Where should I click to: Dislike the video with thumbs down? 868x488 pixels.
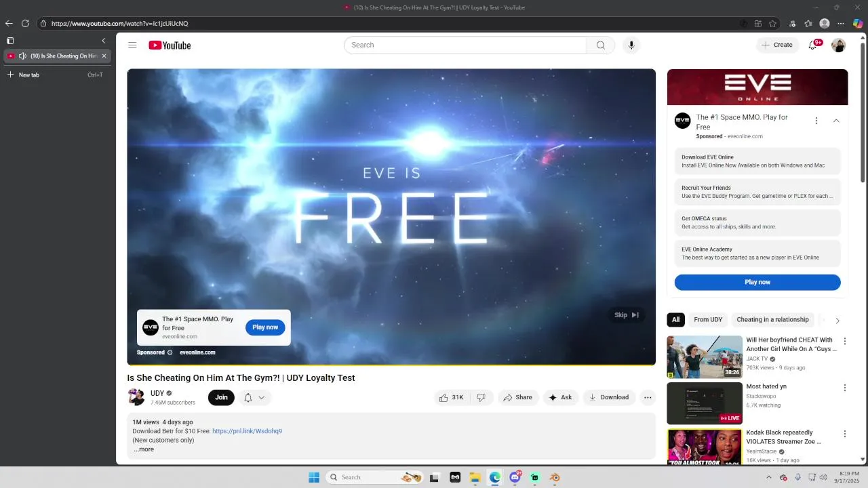click(x=481, y=397)
